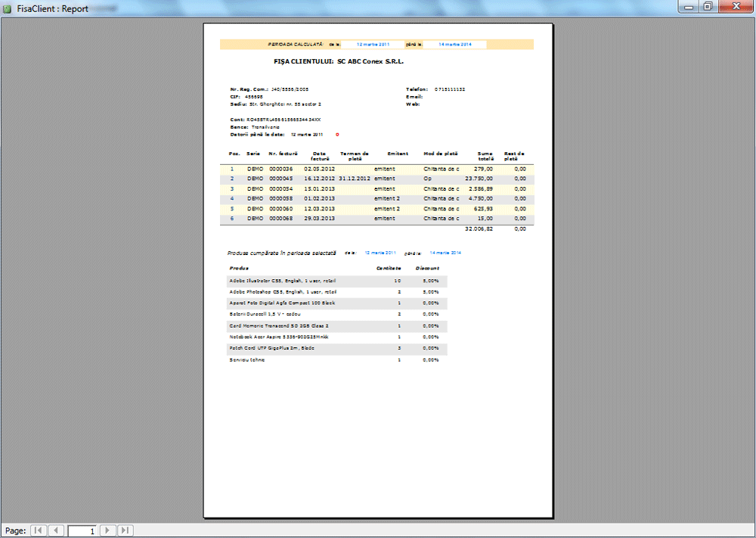Click the page number input box
This screenshot has width=756, height=538.
82,531
